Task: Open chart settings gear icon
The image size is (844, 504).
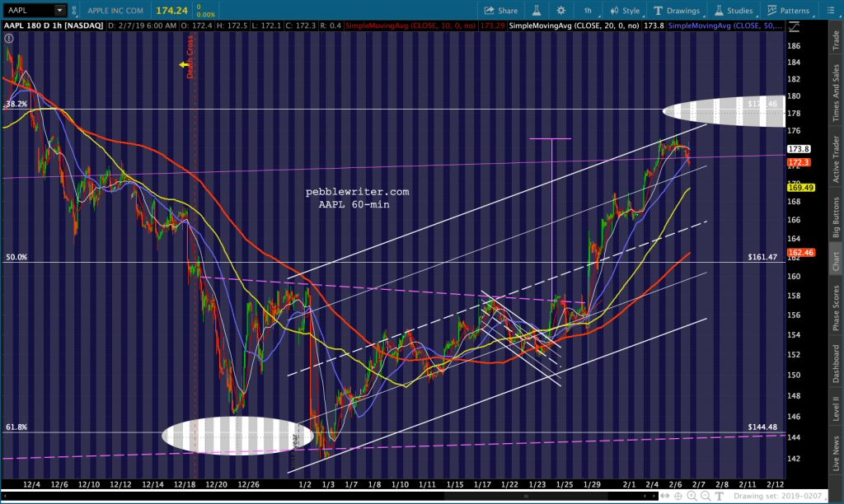Action: [560, 10]
